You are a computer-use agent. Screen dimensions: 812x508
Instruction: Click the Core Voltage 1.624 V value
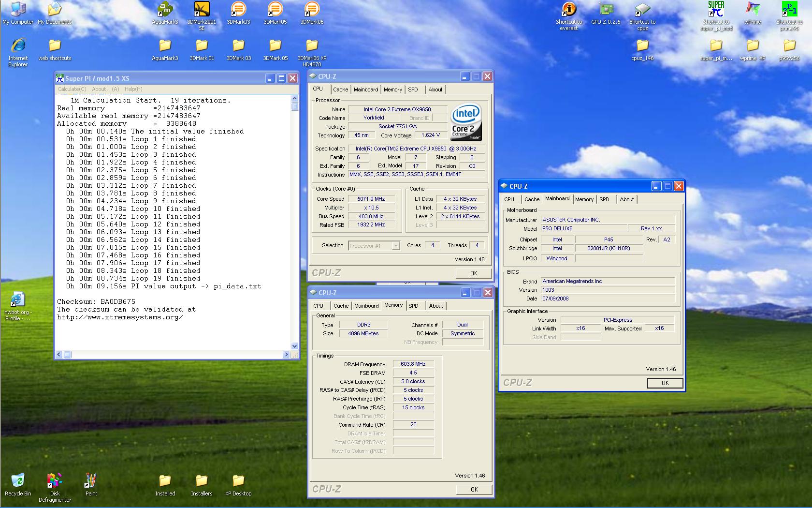431,135
